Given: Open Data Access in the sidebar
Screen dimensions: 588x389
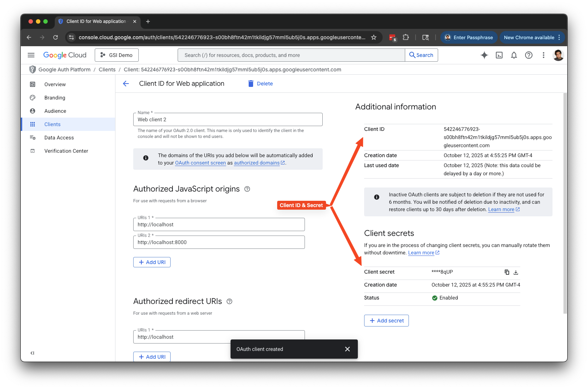Looking at the screenshot, I should coord(59,138).
